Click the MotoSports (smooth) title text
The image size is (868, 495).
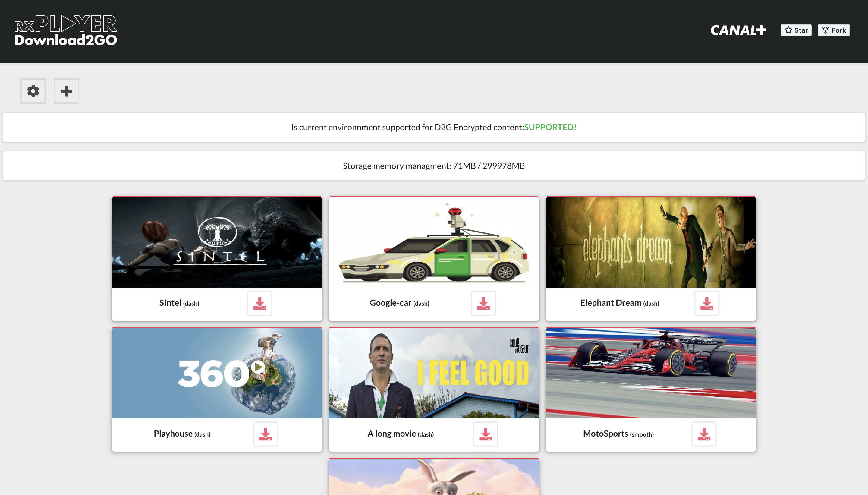point(618,434)
